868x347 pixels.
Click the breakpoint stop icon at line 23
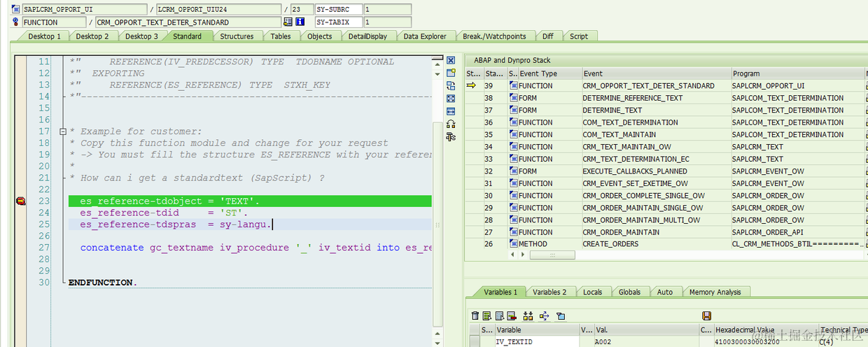(20, 201)
